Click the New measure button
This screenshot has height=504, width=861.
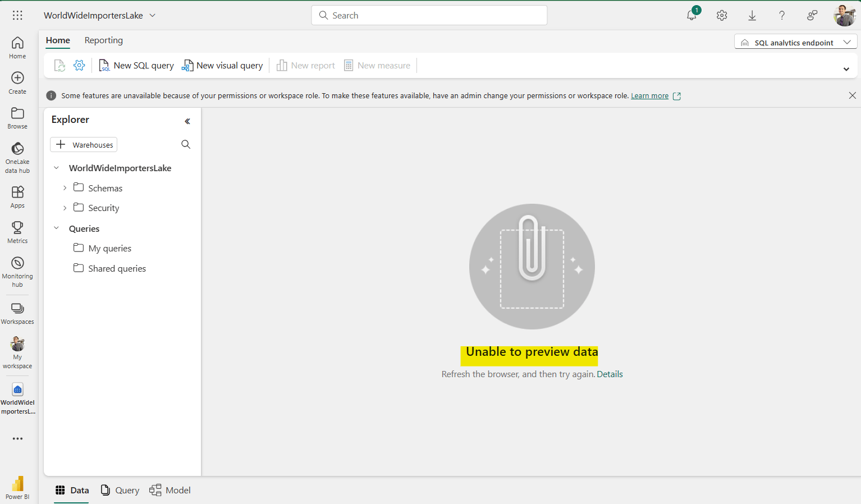(377, 66)
